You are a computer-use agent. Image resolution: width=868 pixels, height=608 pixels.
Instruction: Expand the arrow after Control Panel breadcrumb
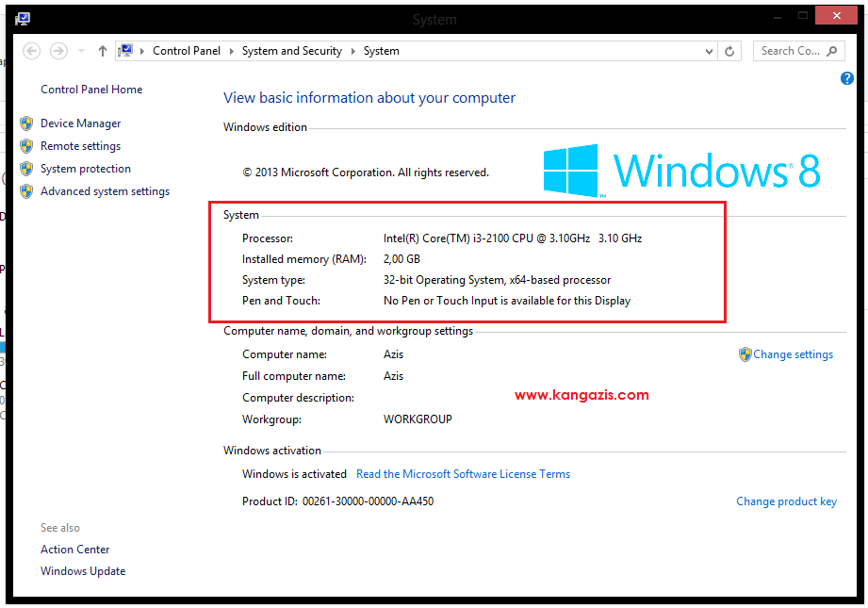click(232, 51)
